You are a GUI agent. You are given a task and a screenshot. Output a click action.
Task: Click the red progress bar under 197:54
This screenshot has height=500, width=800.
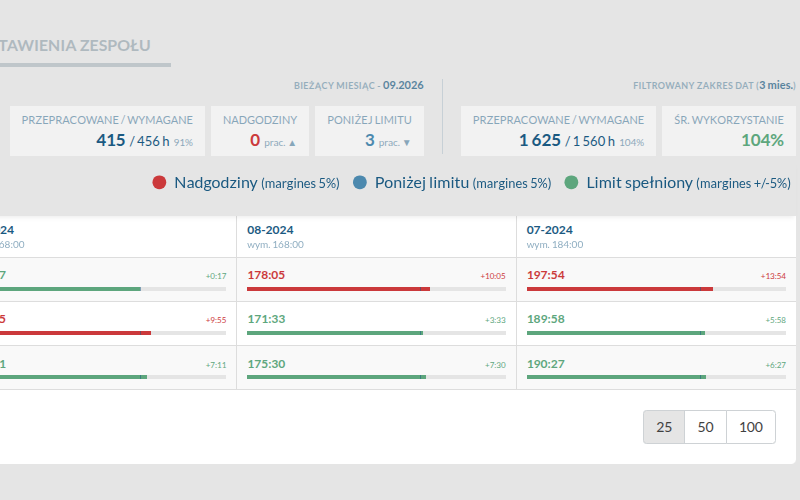click(620, 289)
